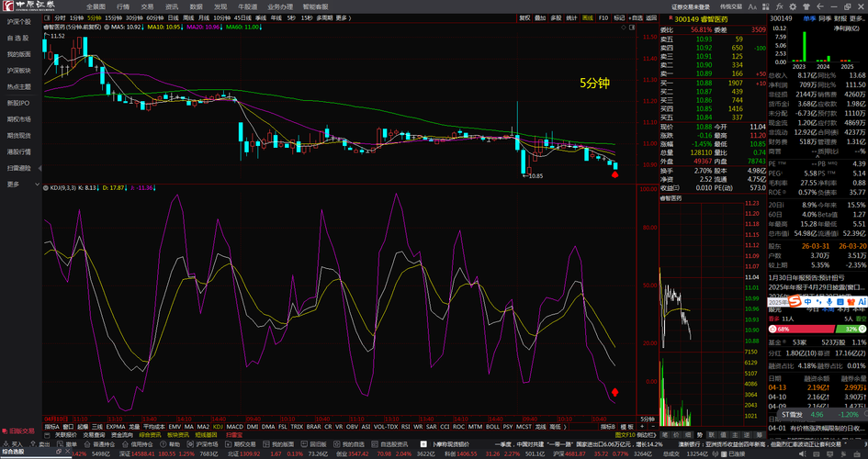Screen dimensions: 868x459
Task: Open the 行情 menu
Action: point(123,6)
